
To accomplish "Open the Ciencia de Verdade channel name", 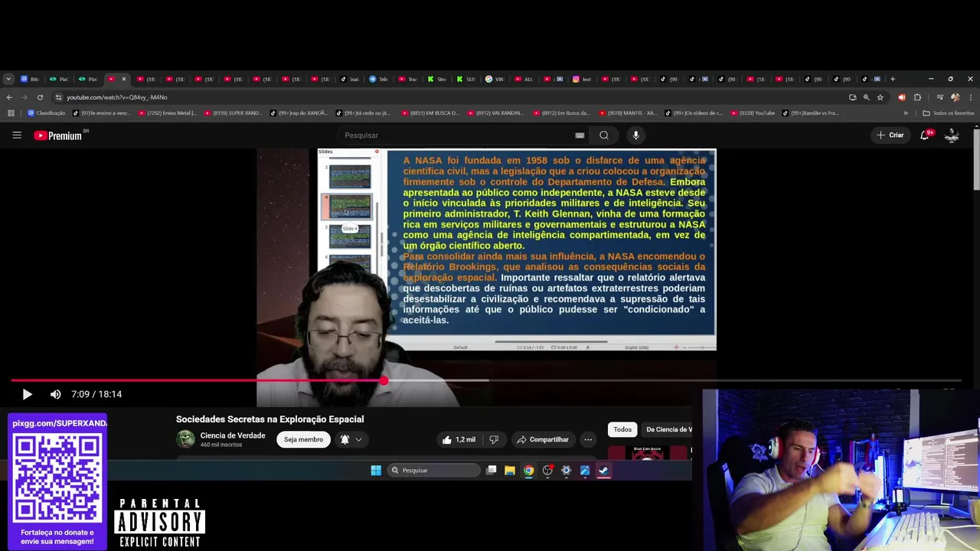I will [233, 435].
